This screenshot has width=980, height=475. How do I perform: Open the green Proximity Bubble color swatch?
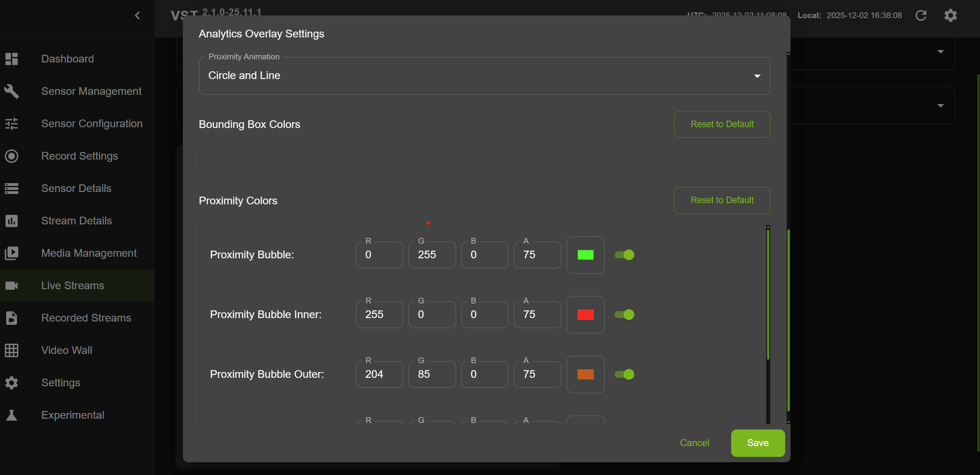click(585, 254)
